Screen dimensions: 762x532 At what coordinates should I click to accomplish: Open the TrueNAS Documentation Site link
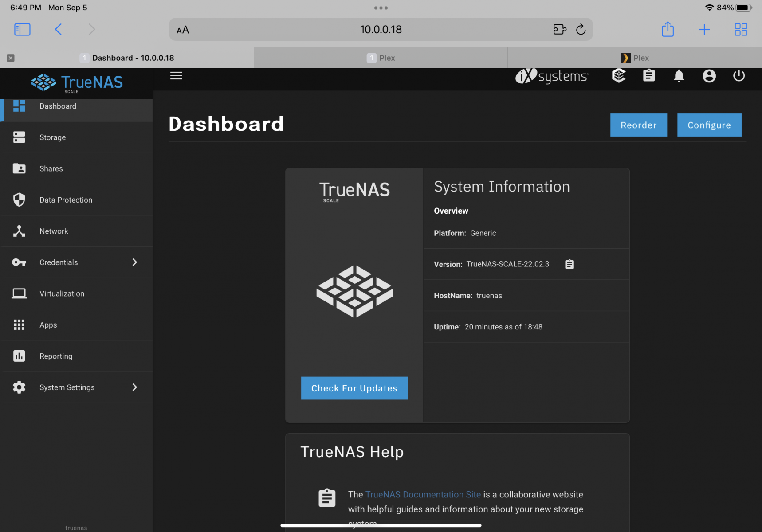pos(423,494)
